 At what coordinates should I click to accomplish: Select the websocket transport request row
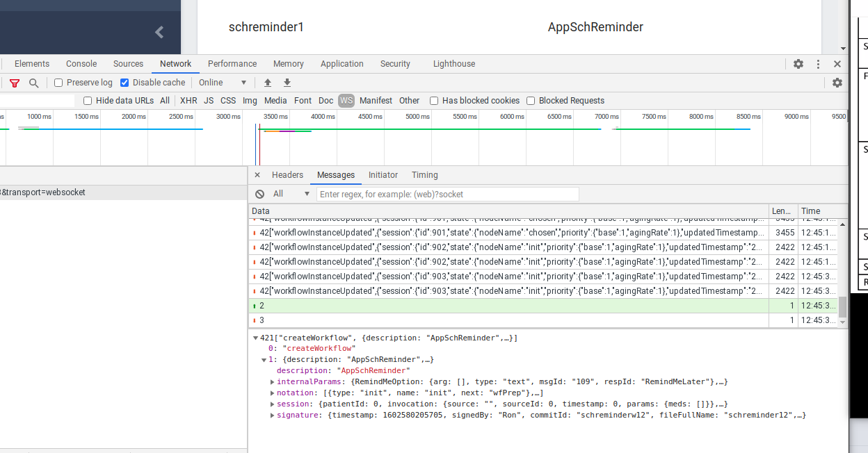click(124, 192)
